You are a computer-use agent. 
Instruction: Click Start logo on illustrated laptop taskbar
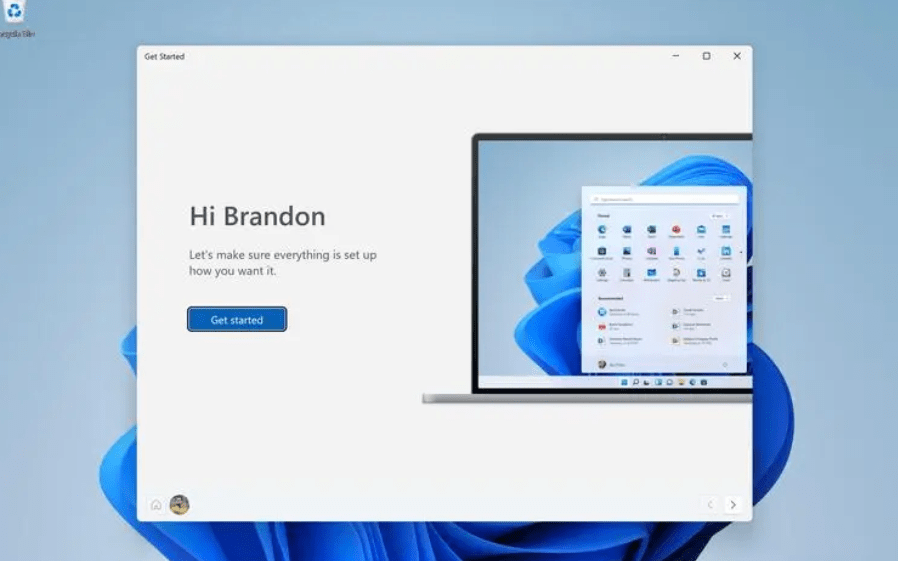click(x=625, y=382)
